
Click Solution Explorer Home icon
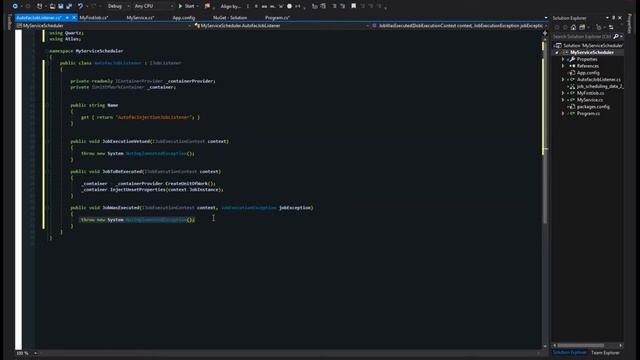point(573,27)
